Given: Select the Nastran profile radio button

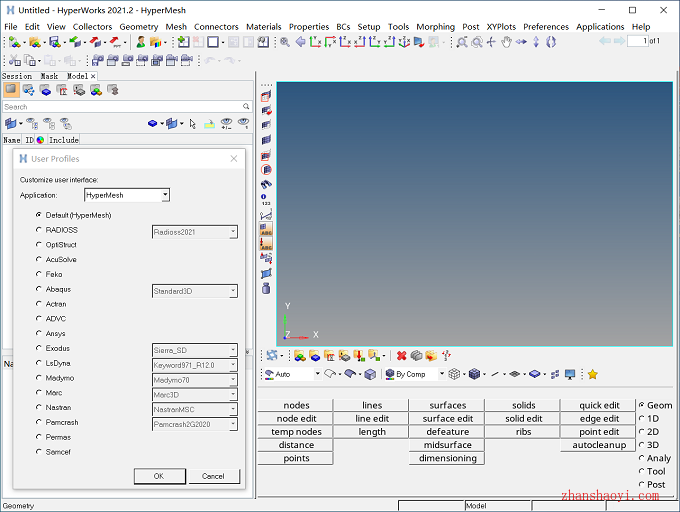Looking at the screenshot, I should [39, 407].
